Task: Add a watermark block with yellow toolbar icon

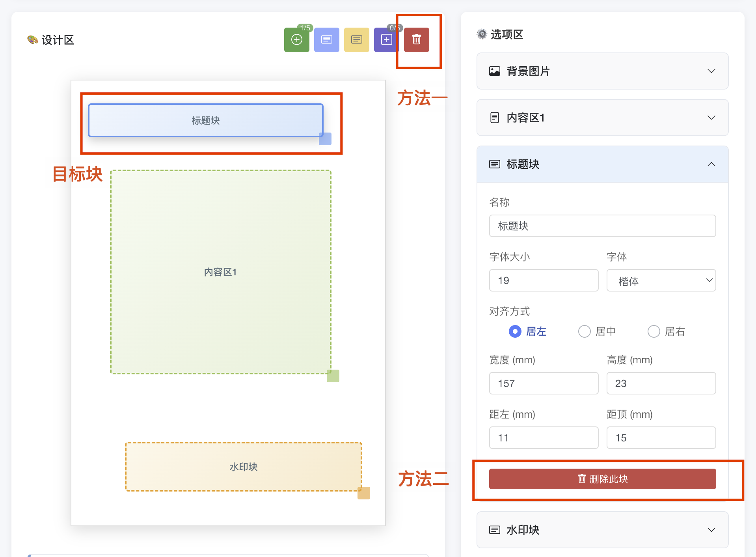Action: (356, 40)
